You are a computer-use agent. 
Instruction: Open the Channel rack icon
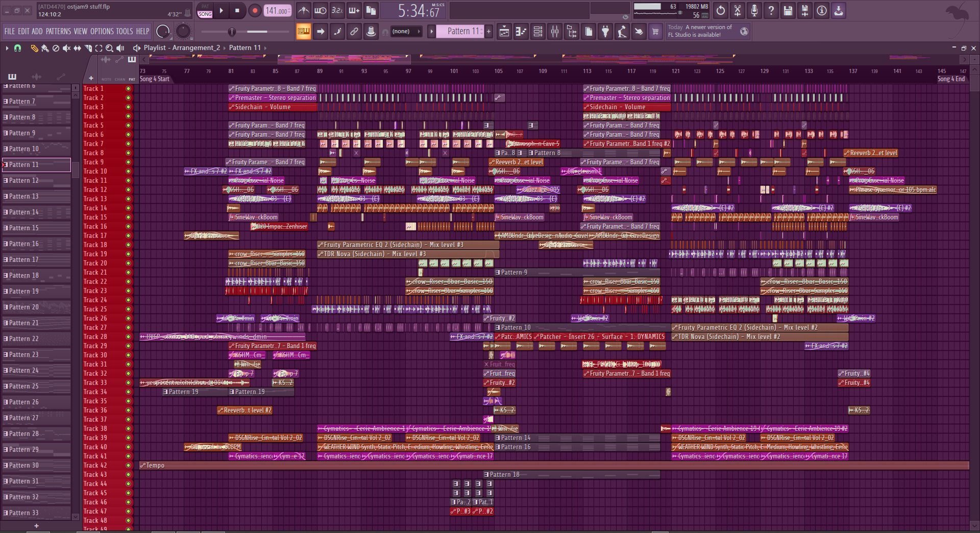(x=538, y=32)
